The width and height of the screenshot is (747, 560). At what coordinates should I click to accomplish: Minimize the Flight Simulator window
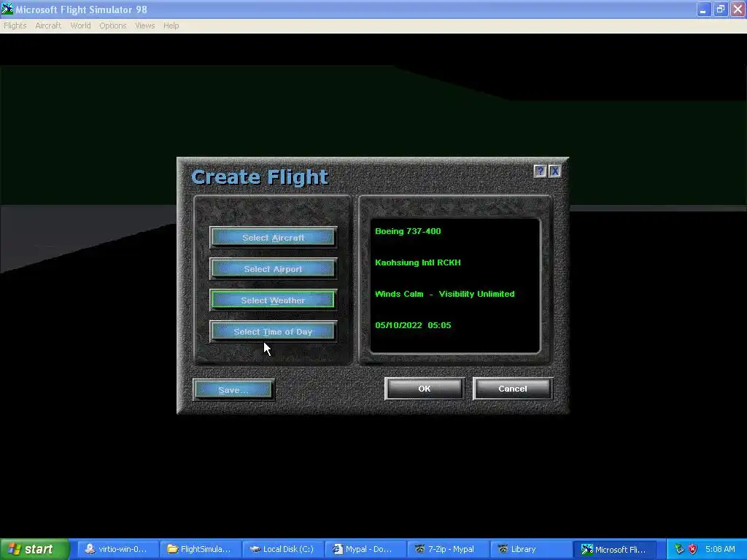(703, 9)
